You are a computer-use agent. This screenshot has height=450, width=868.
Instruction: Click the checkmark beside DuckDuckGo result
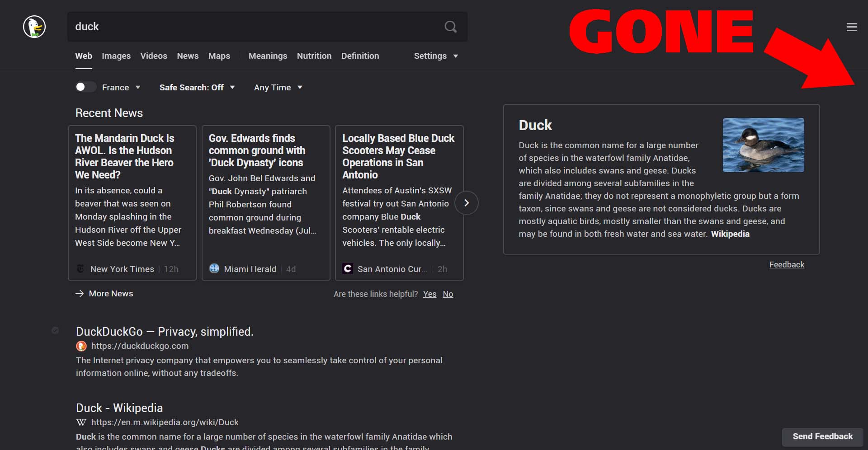pos(55,330)
